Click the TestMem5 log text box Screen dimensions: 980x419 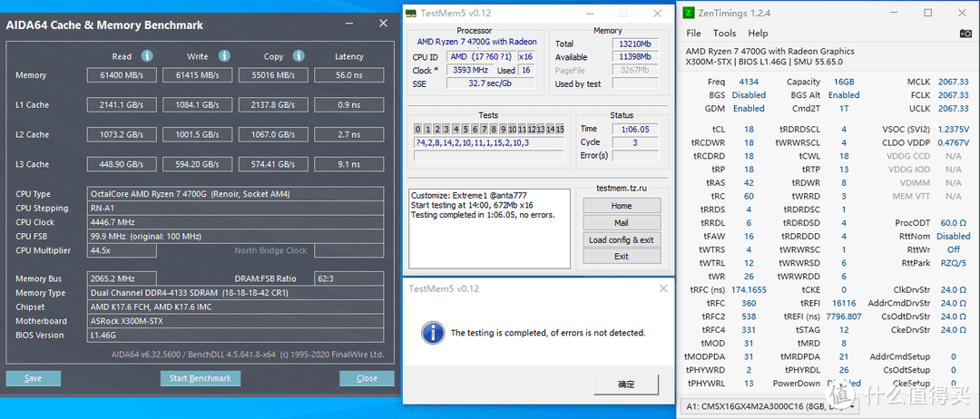tap(489, 229)
